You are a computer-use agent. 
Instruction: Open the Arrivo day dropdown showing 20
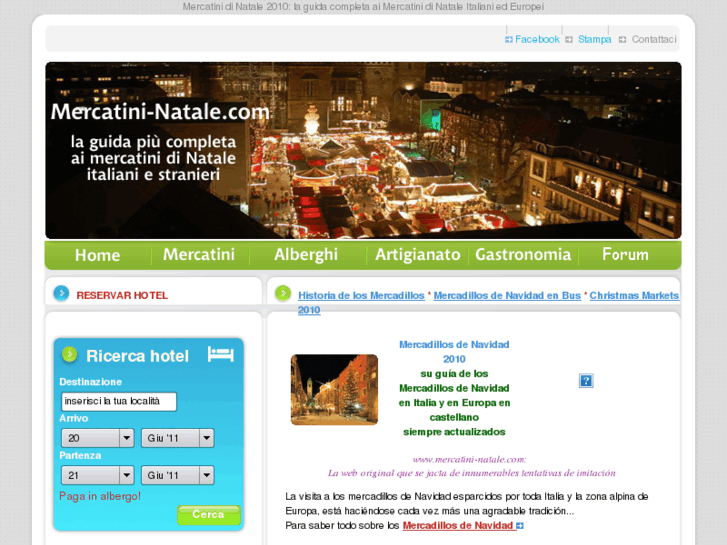coord(98,438)
